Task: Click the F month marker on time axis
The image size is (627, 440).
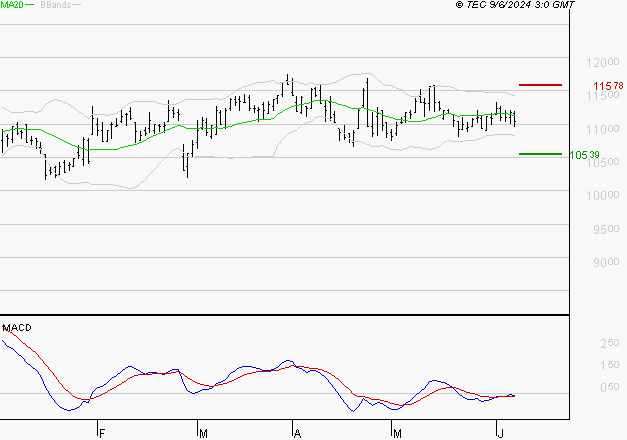Action: point(102,433)
